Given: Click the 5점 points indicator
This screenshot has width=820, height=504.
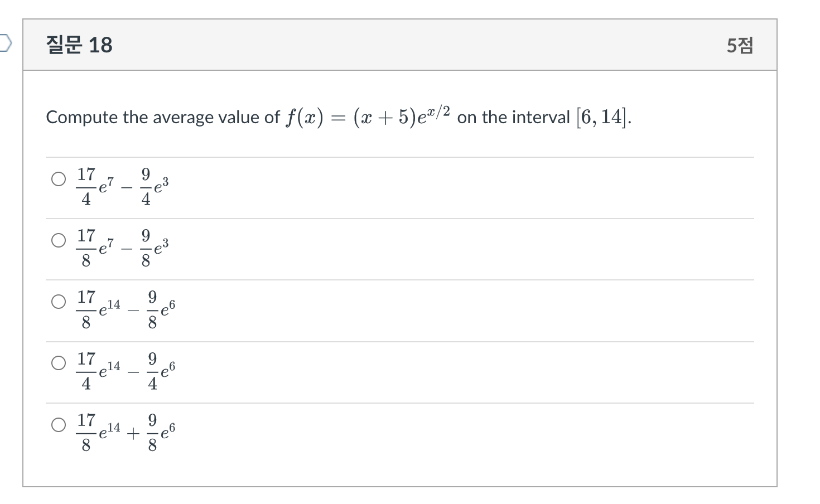Looking at the screenshot, I should [x=740, y=45].
